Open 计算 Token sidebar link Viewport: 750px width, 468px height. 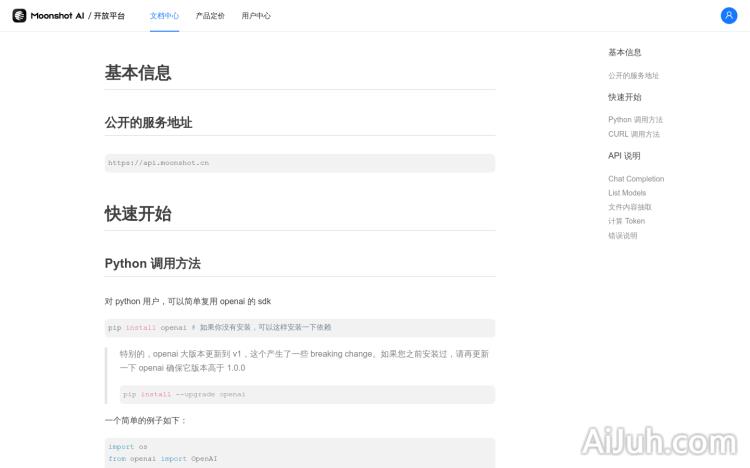pos(626,221)
